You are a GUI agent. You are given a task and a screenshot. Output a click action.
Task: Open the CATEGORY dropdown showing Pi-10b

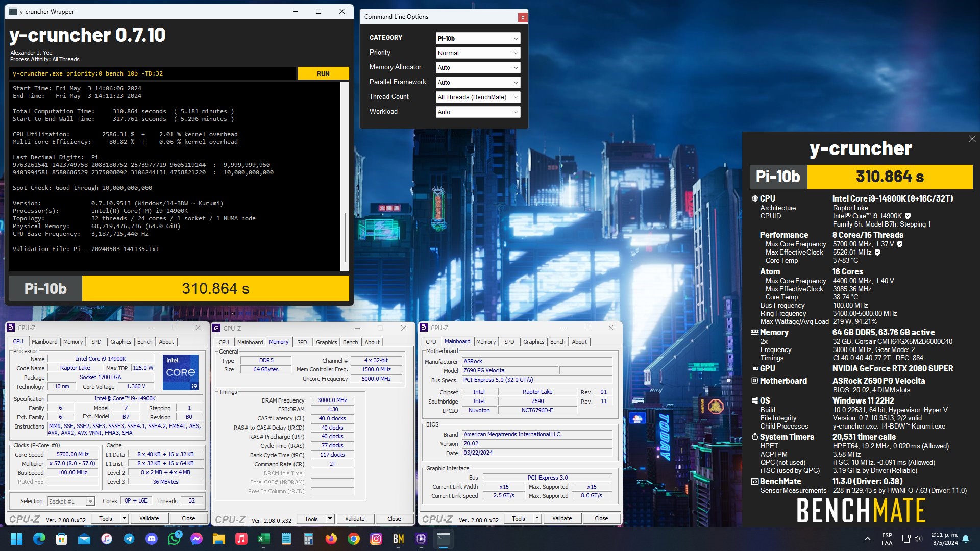pos(478,38)
